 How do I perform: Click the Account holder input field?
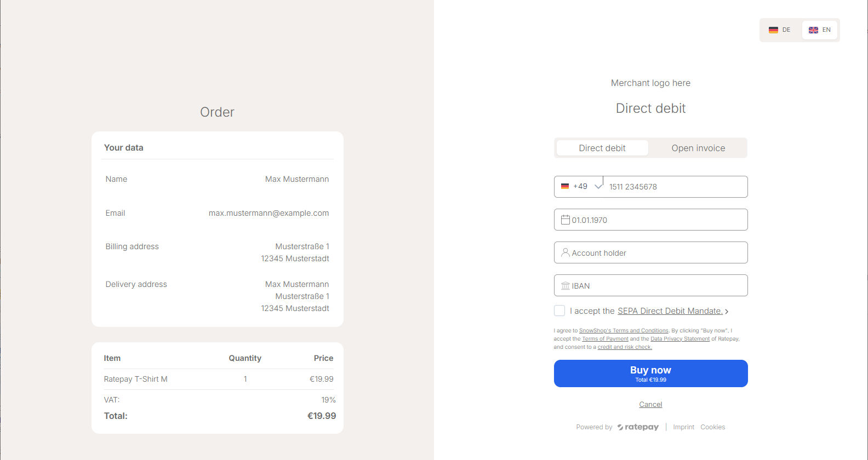(x=658, y=253)
